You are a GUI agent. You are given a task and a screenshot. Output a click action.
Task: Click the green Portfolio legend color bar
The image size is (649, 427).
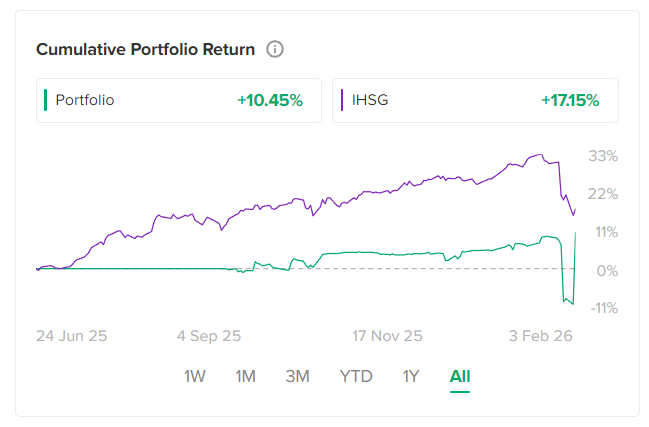tap(46, 100)
